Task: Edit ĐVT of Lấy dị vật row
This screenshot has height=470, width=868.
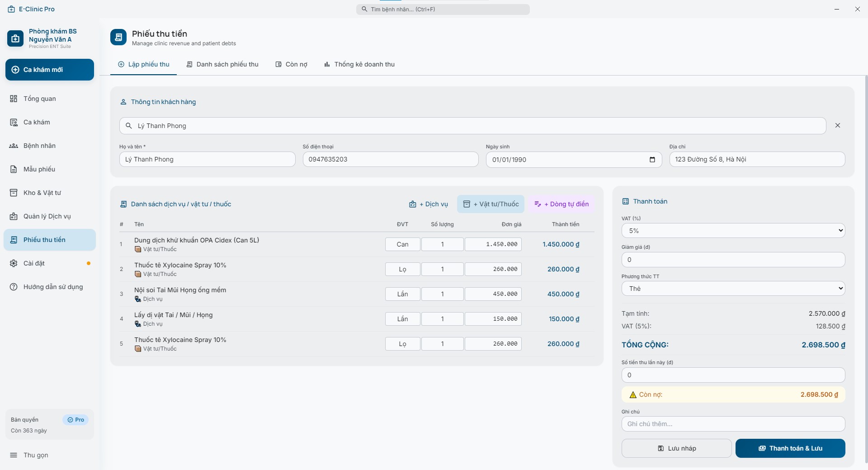Action: click(x=402, y=319)
